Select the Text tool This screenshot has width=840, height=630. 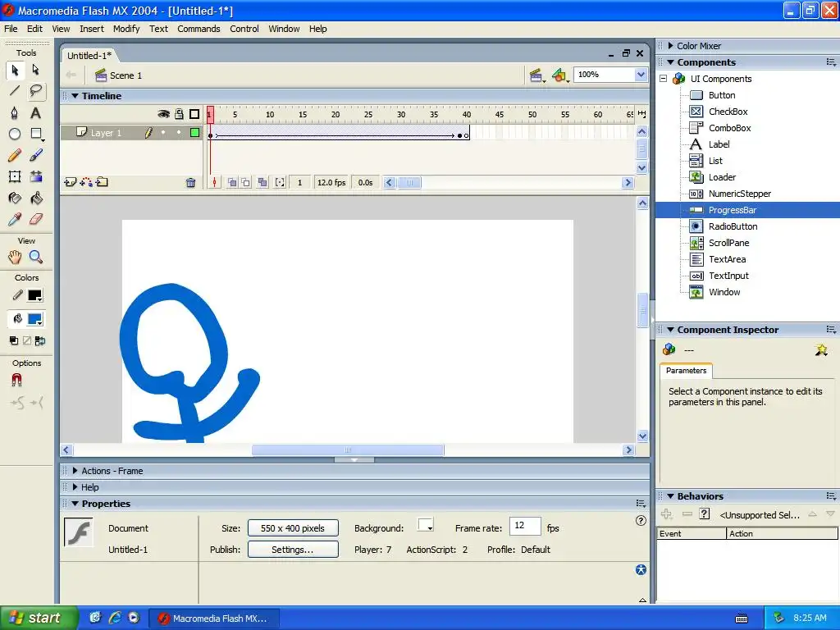tap(36, 112)
